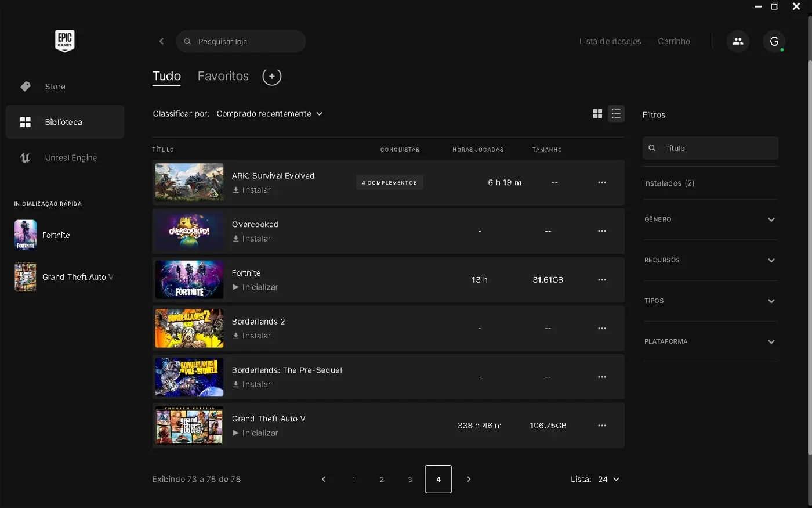
Task: Open the Comprado recentemente sort dropdown
Action: (269, 114)
